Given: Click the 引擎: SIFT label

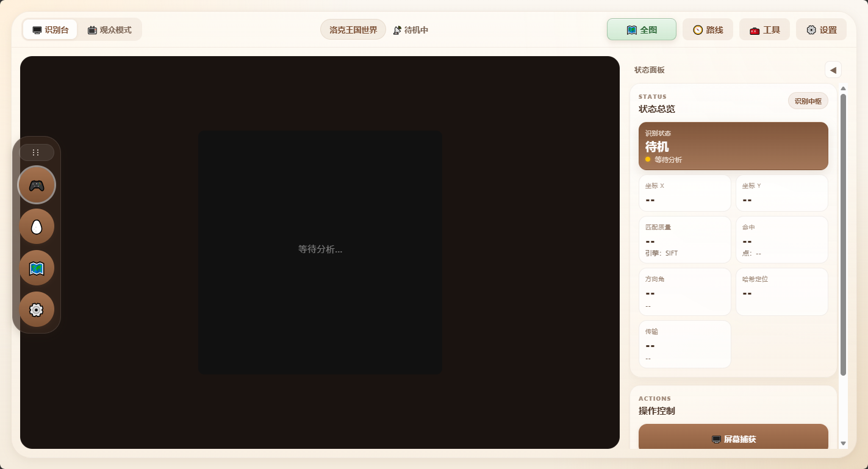Looking at the screenshot, I should (x=661, y=253).
